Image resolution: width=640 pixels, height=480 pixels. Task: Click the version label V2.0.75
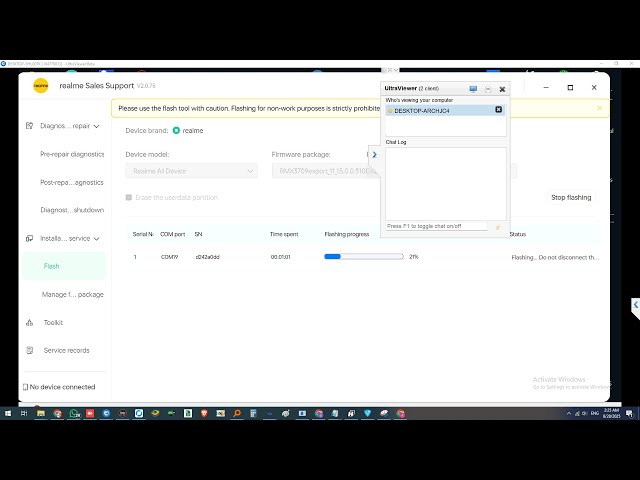[x=146, y=86]
